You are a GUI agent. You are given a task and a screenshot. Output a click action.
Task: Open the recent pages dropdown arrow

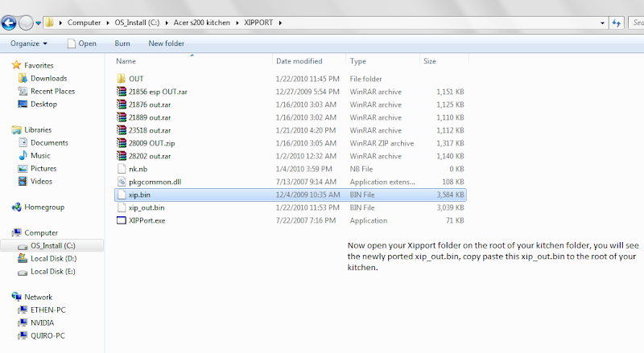(38, 23)
